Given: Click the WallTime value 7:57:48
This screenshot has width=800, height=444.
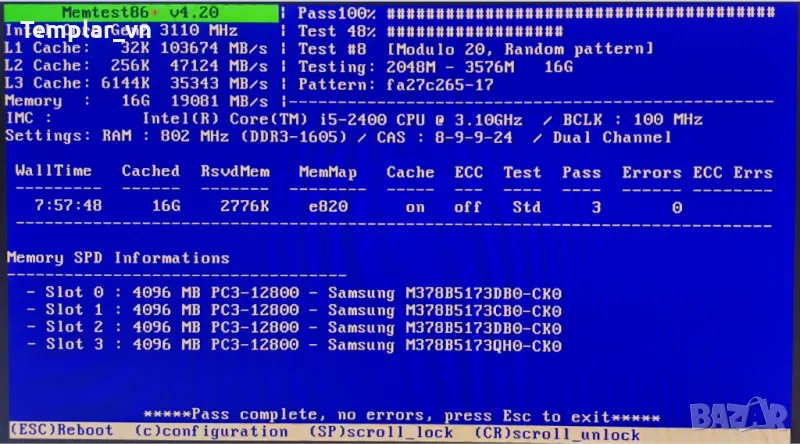Looking at the screenshot, I should [x=67, y=207].
